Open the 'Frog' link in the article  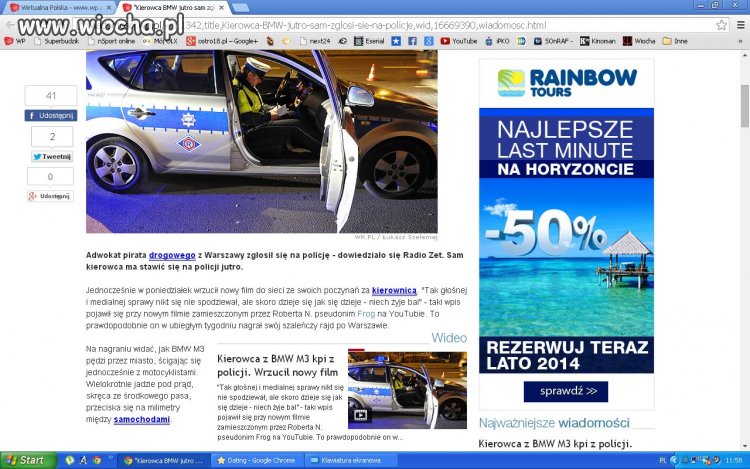point(366,314)
